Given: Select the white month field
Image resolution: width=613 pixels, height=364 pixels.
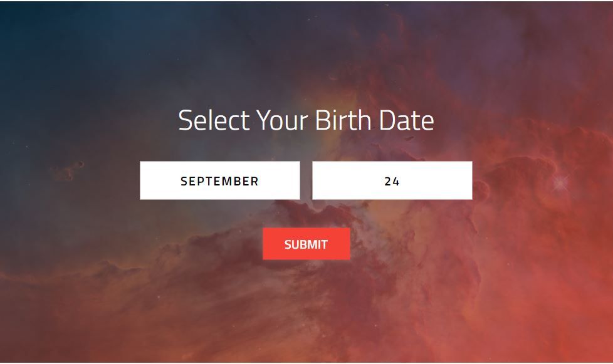Looking at the screenshot, I should 219,180.
